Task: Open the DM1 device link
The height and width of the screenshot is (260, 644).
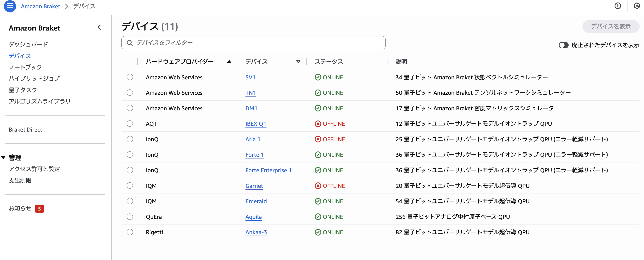Action: [x=251, y=108]
